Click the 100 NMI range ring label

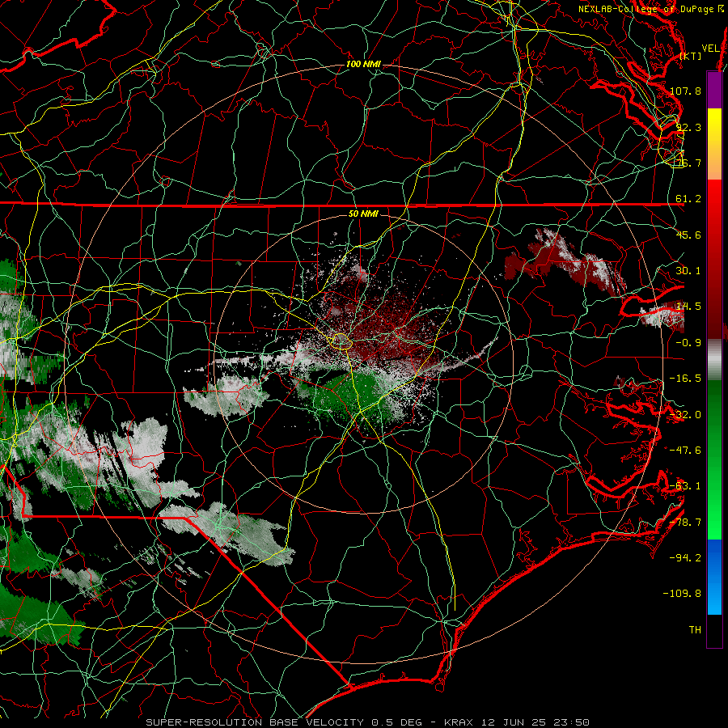tap(363, 64)
